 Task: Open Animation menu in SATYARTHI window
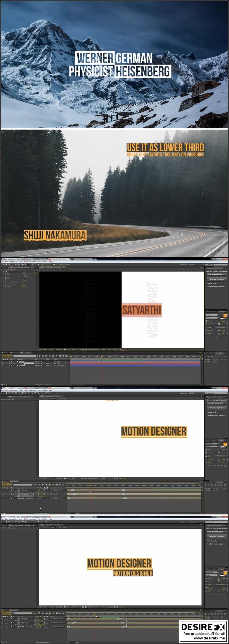click(33, 262)
